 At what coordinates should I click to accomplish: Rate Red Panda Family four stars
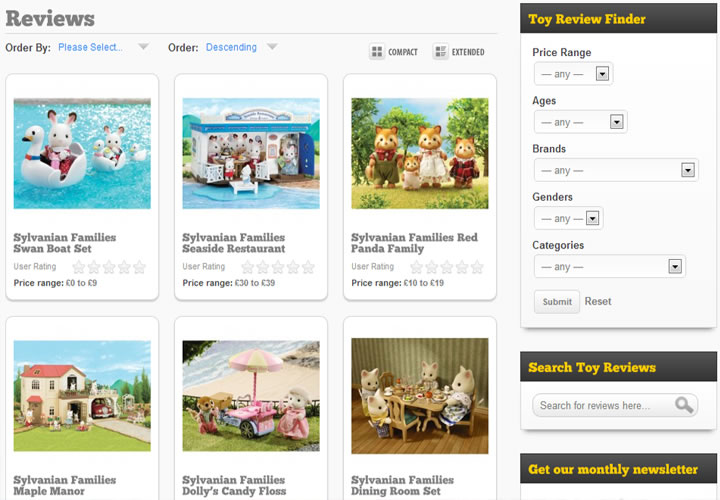click(462, 267)
